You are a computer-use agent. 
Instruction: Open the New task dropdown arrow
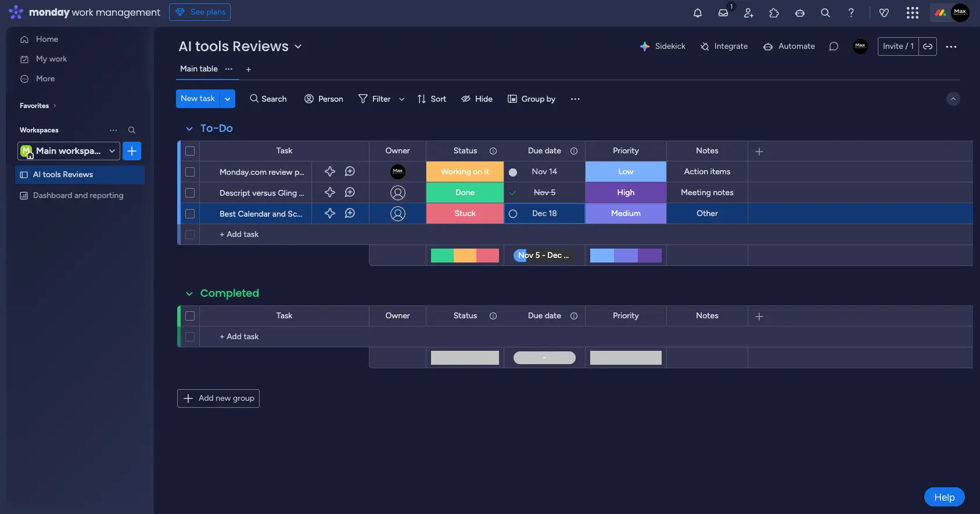click(228, 99)
